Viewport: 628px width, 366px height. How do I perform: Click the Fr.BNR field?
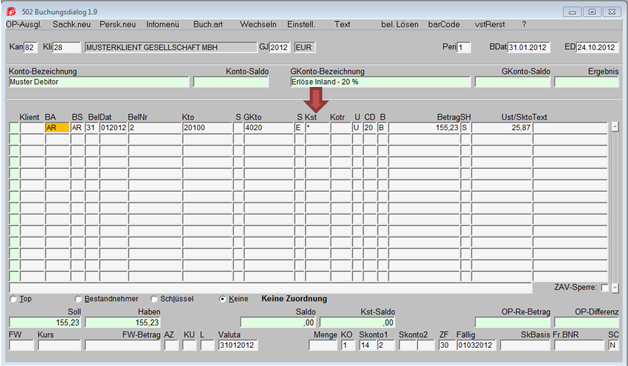click(x=579, y=345)
